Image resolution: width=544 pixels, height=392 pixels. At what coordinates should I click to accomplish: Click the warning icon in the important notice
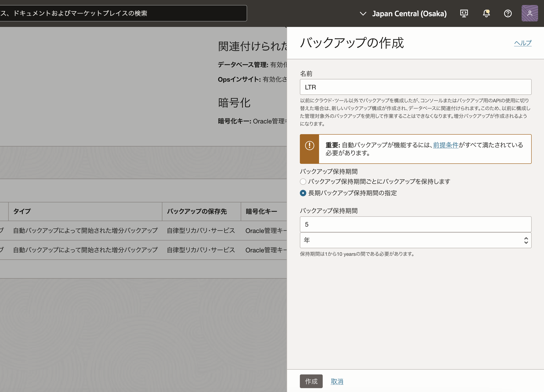pyautogui.click(x=309, y=145)
